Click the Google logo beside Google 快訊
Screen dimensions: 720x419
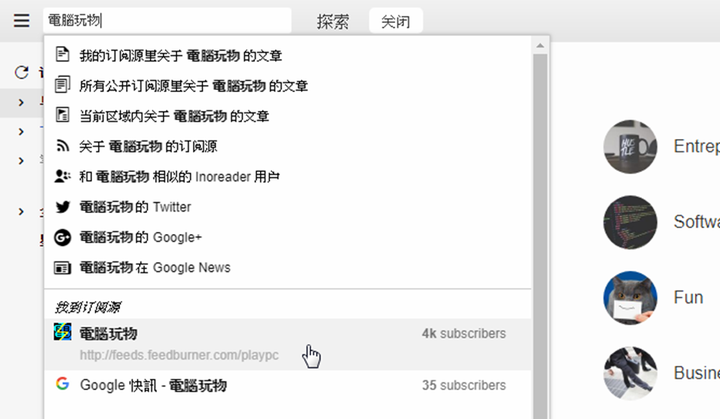click(x=62, y=383)
